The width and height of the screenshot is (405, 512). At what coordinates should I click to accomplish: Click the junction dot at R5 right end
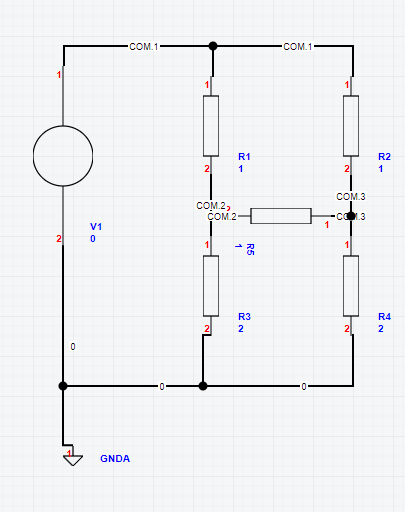(x=351, y=216)
